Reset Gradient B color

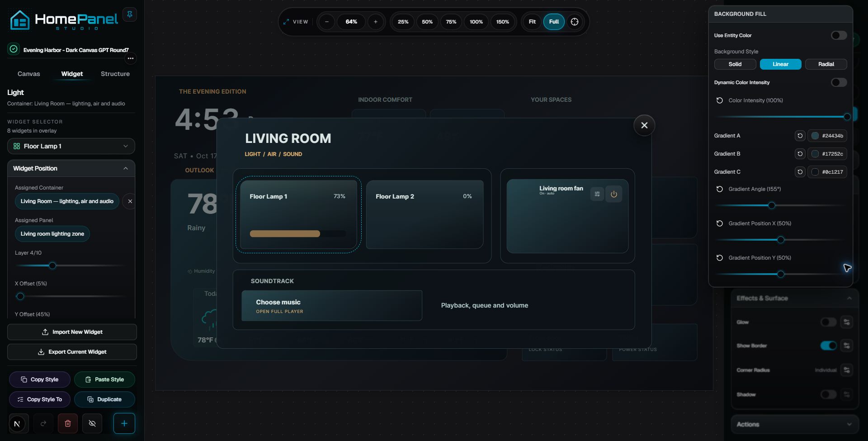[800, 154]
